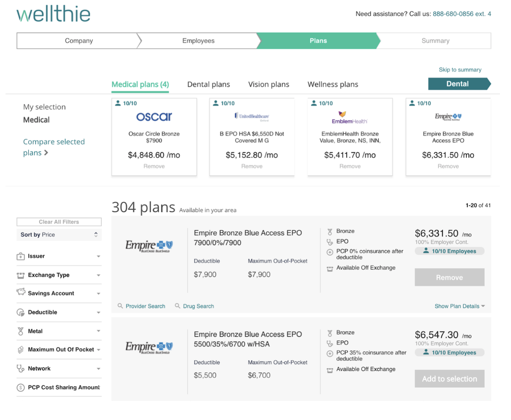Click the Metal filter medal icon
The height and width of the screenshot is (420, 511).
21,331
